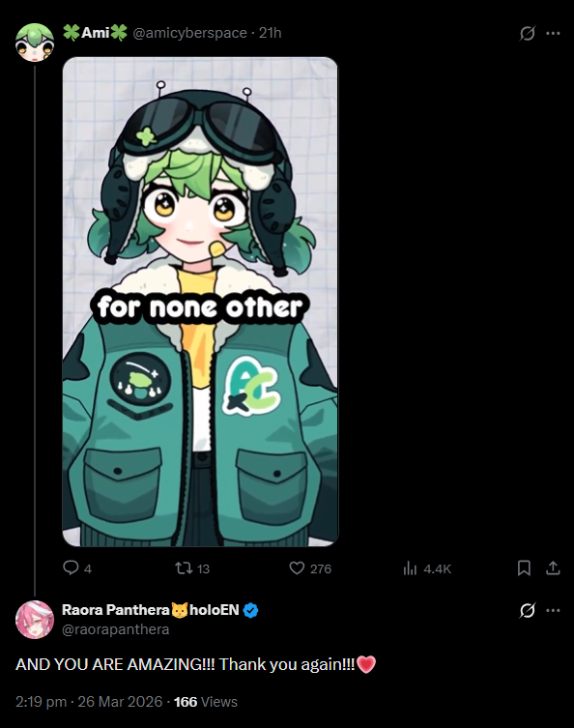This screenshot has width=574, height=728.
Task: Like Ami's post with 276 likes
Action: tap(297, 568)
